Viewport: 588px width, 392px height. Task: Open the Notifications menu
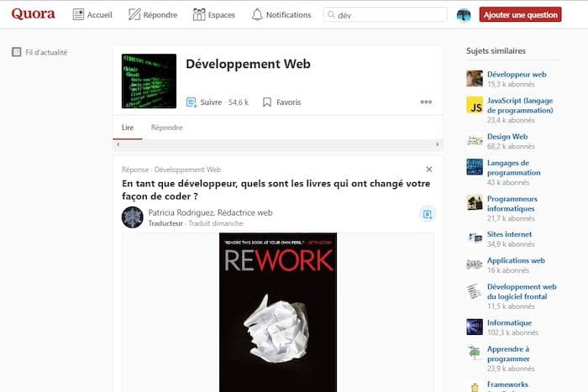click(x=281, y=15)
